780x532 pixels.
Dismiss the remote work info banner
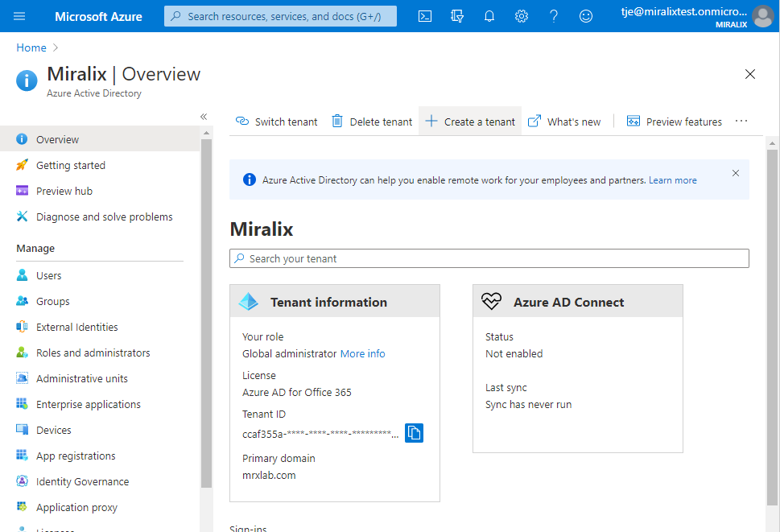[736, 173]
